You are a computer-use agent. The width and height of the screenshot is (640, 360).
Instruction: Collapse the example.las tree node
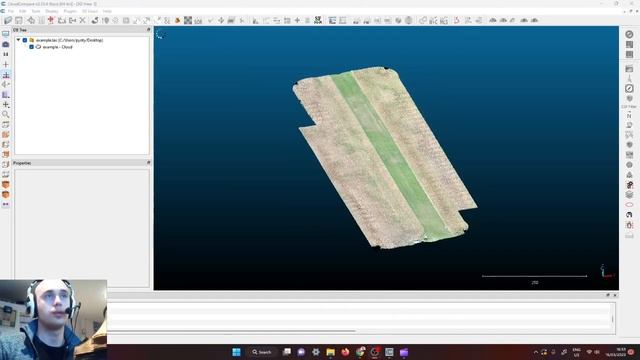[18, 40]
